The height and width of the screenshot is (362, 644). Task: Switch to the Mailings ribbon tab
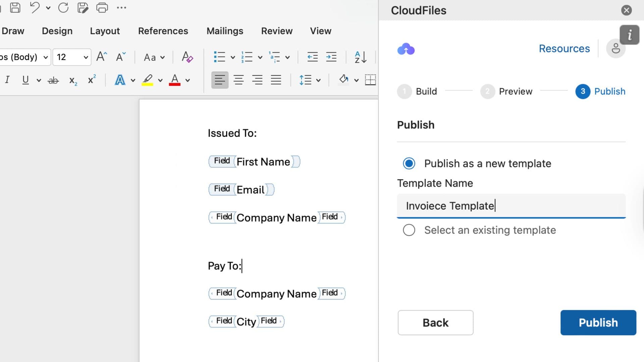225,31
